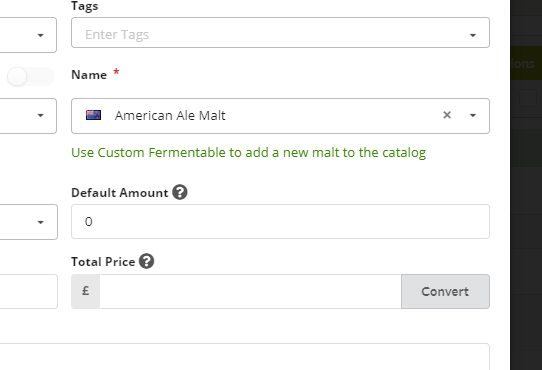The height and width of the screenshot is (370, 542).
Task: Click the £ currency symbol prefix
Action: point(85,291)
